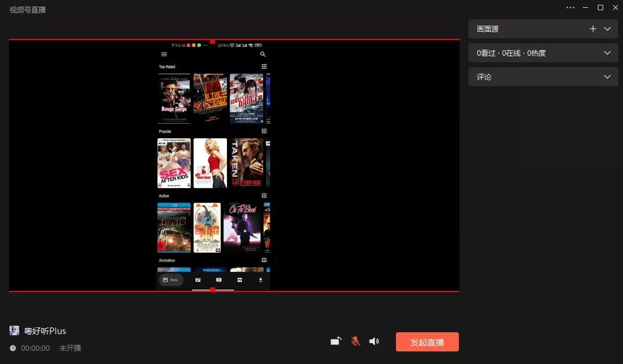
Task: Click the grid icon beside Top Rated
Action: pyautogui.click(x=264, y=66)
